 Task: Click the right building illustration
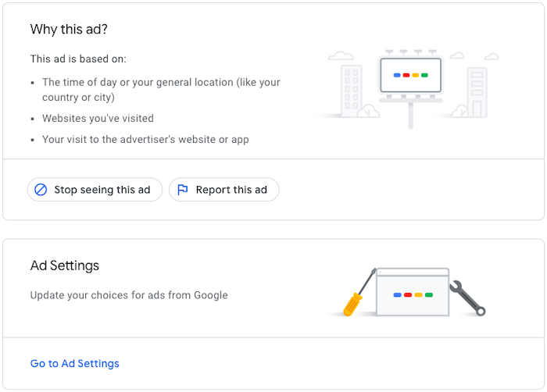(x=477, y=92)
